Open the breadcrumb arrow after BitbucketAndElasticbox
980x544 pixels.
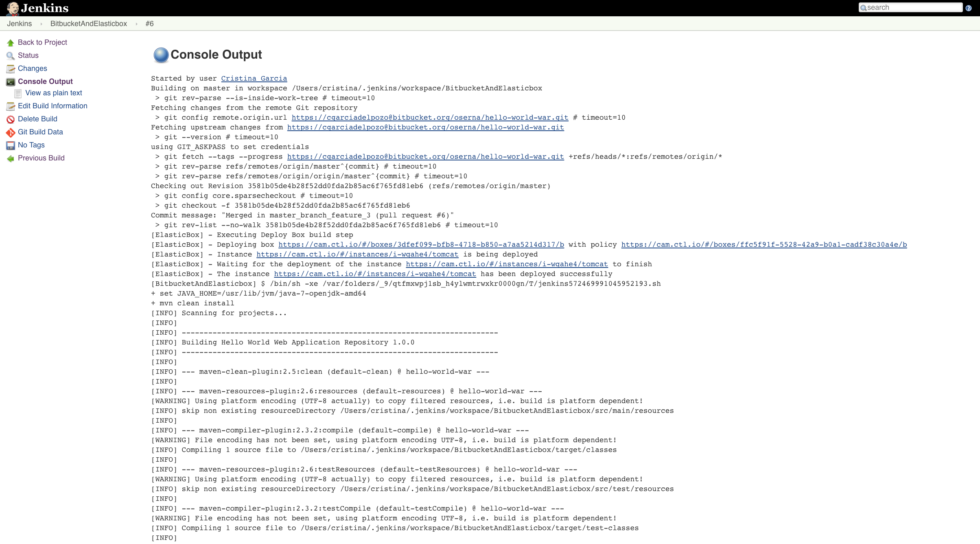(x=136, y=24)
